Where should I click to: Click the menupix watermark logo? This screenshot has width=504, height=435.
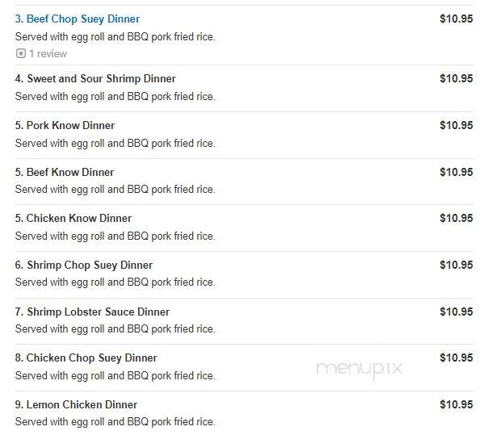pyautogui.click(x=359, y=370)
